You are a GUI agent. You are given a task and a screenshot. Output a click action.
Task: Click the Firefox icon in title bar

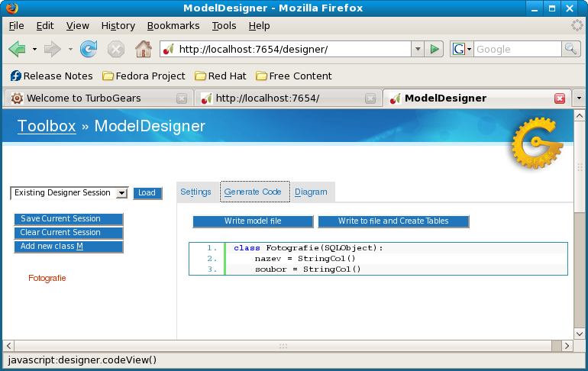tap(12, 8)
